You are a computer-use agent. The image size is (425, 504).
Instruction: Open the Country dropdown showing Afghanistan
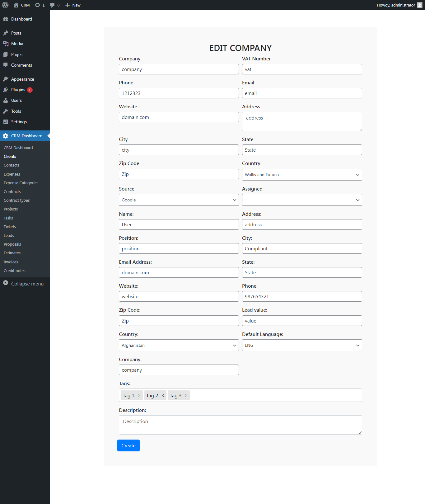click(x=179, y=345)
